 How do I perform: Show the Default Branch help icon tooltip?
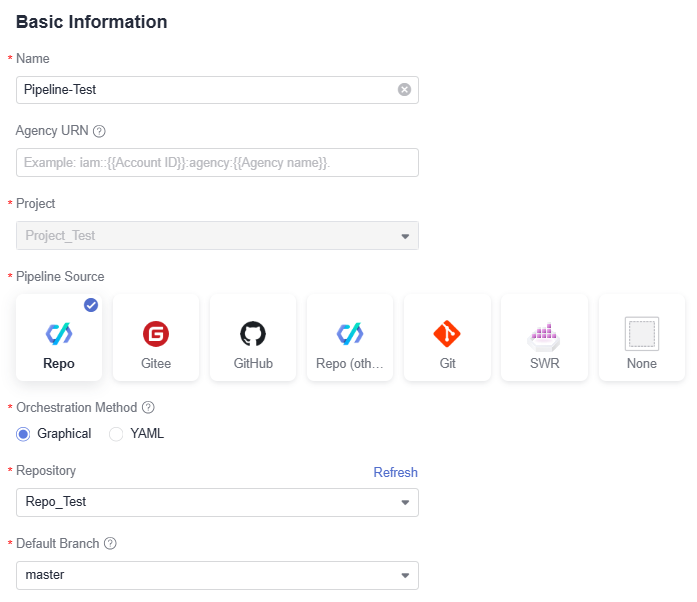click(x=110, y=543)
